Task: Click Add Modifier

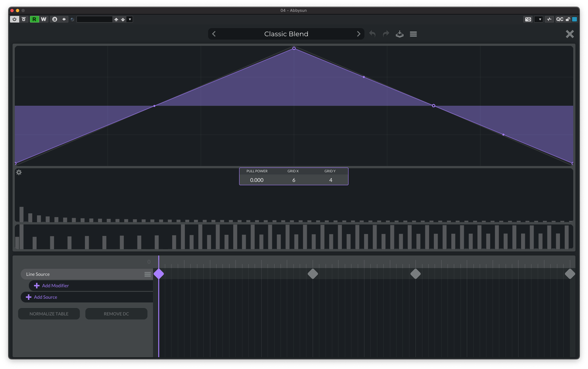Action: [x=55, y=286]
